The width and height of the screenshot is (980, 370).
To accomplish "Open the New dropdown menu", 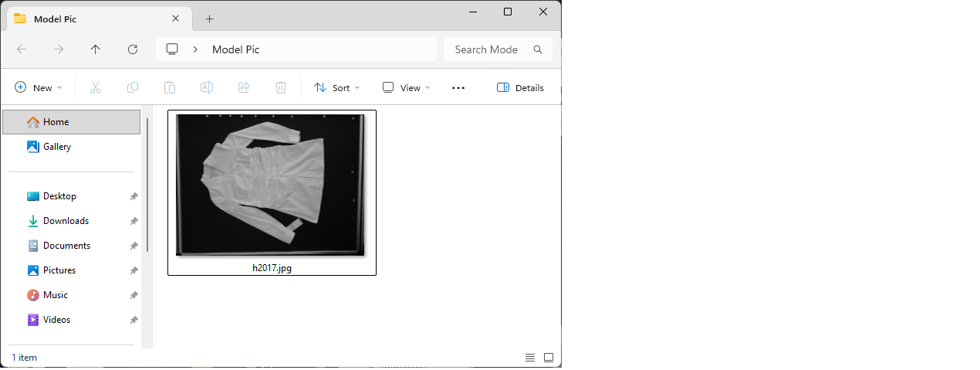I will [x=39, y=88].
